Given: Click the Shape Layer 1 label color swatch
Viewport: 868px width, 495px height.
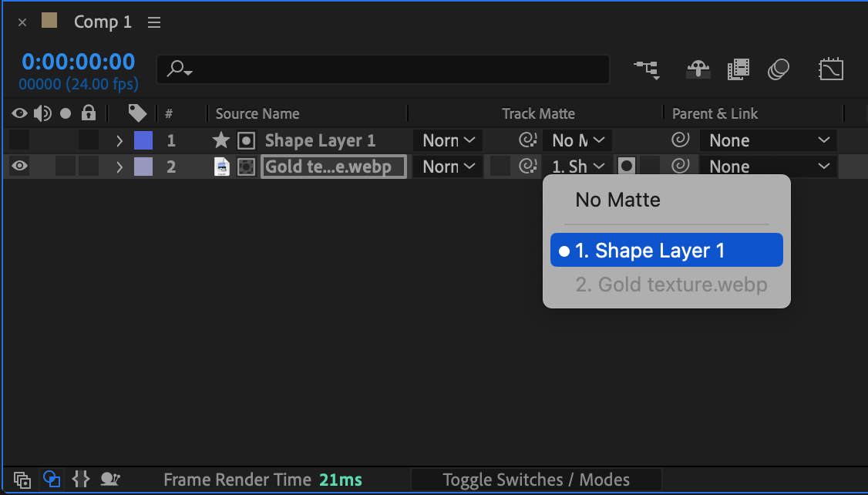Looking at the screenshot, I should pos(143,140).
